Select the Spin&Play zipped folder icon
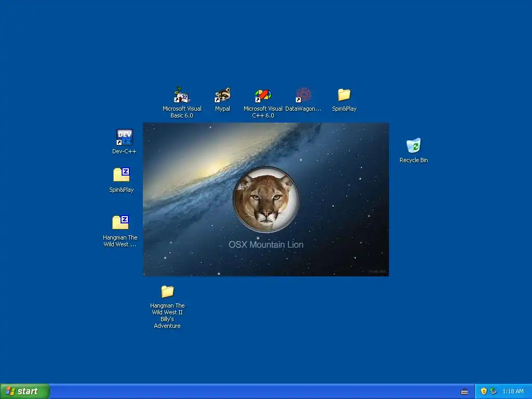This screenshot has width=532, height=399. coord(122,175)
